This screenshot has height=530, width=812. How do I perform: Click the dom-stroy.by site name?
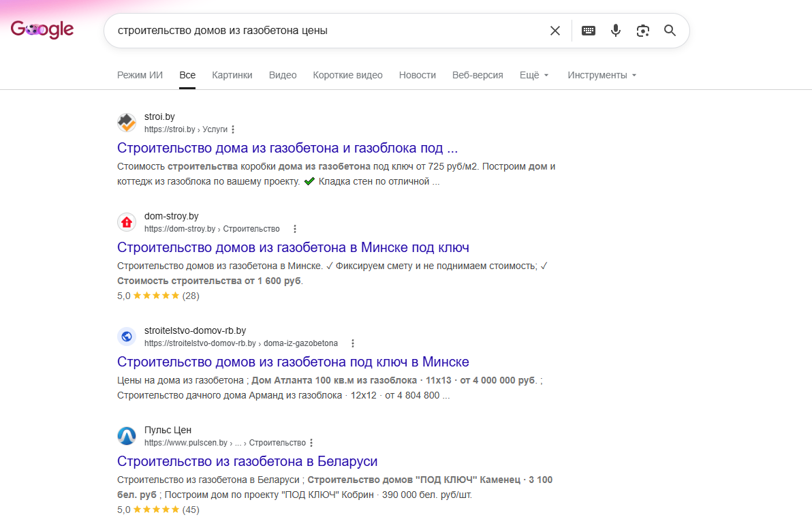click(x=172, y=216)
